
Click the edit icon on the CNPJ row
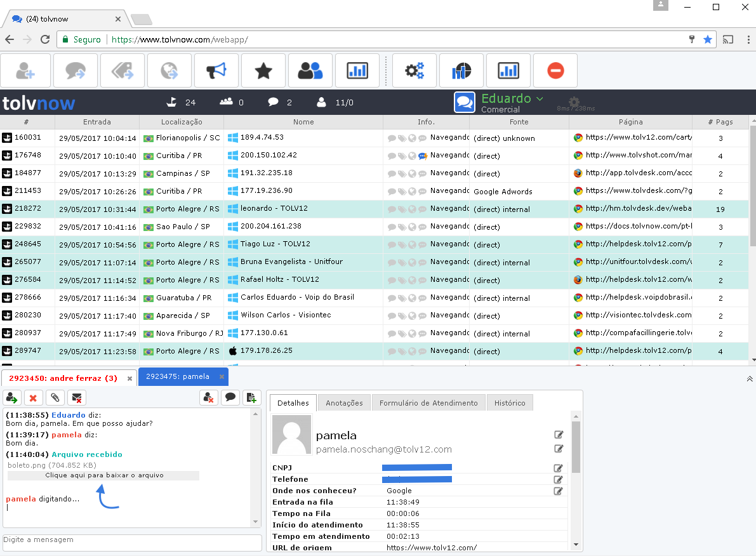click(x=559, y=468)
